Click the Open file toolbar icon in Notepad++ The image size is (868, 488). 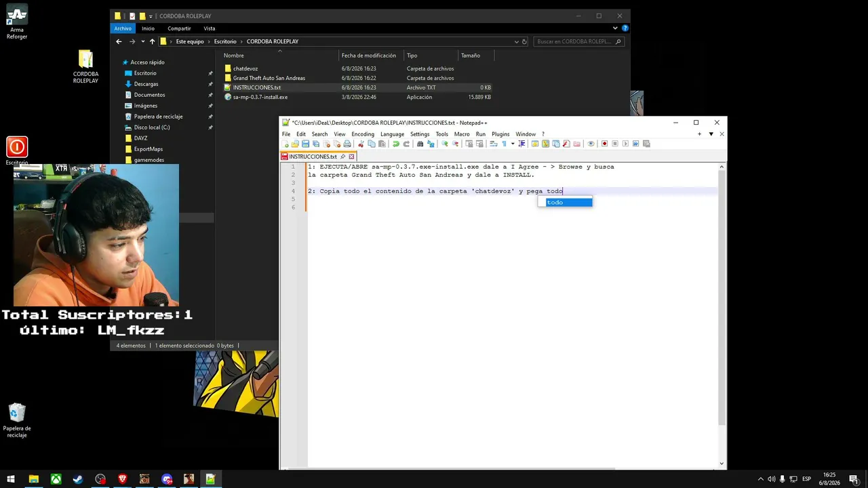coord(295,144)
